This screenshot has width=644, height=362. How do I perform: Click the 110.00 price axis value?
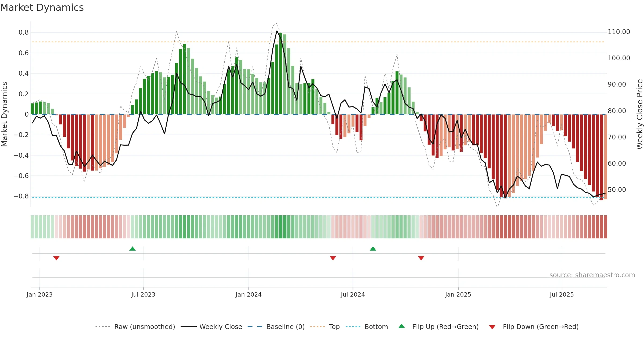pos(619,32)
